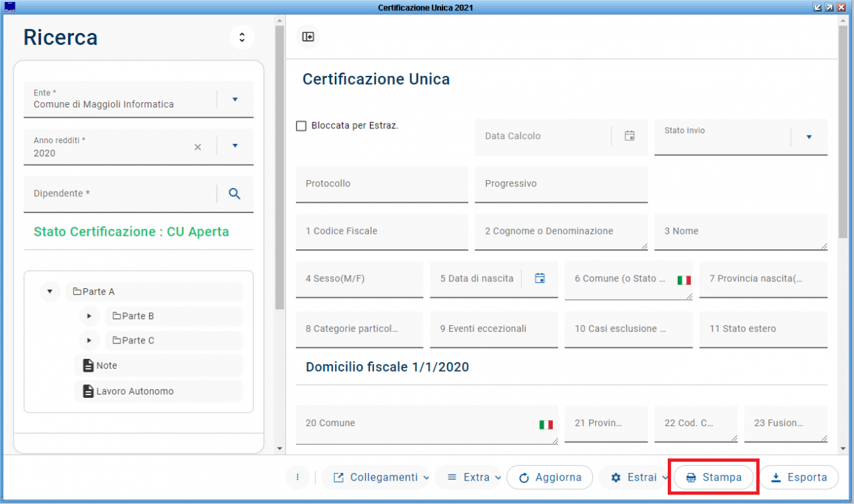854x504 pixels.
Task: Click into the Progressivo field
Action: (561, 184)
